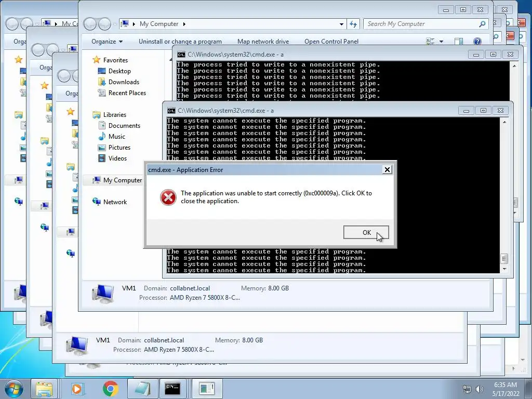Click the lower cmd.exe window icon (cannot execute)
This screenshot has height=399, width=532.
[171, 111]
